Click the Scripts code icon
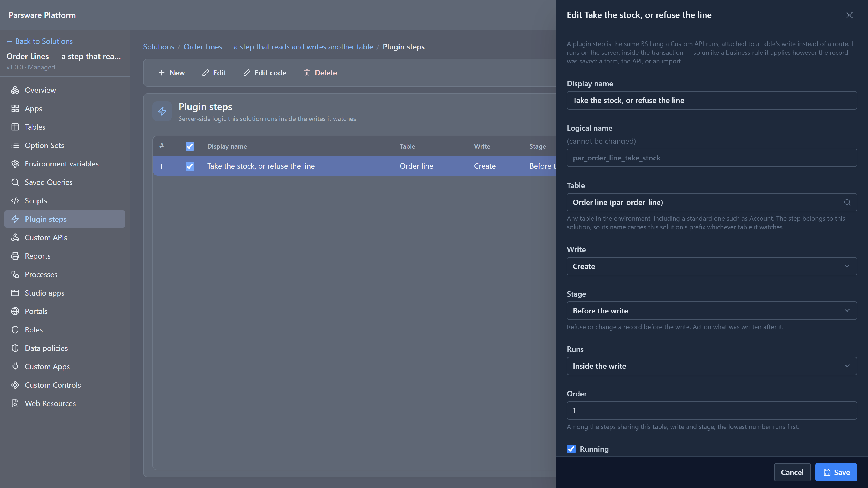The height and width of the screenshot is (488, 868). pyautogui.click(x=15, y=201)
